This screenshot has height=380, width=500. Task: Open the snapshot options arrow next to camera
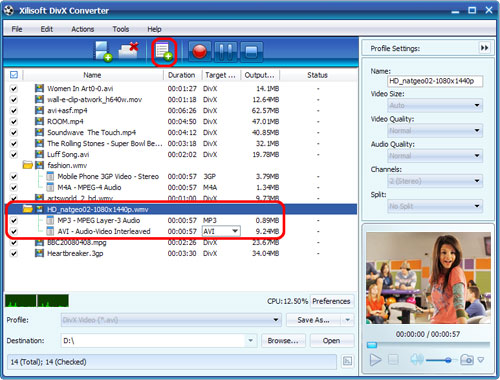(x=481, y=360)
